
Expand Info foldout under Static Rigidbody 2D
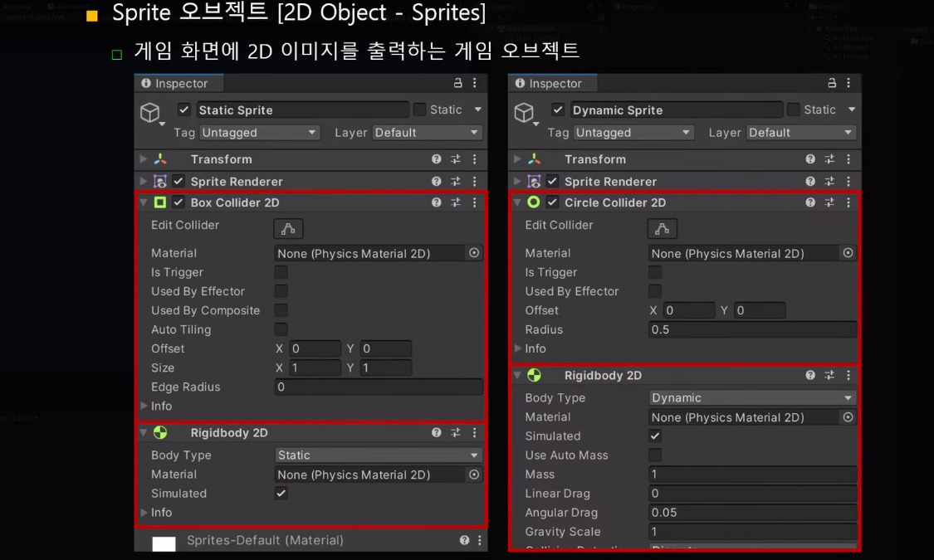(144, 513)
